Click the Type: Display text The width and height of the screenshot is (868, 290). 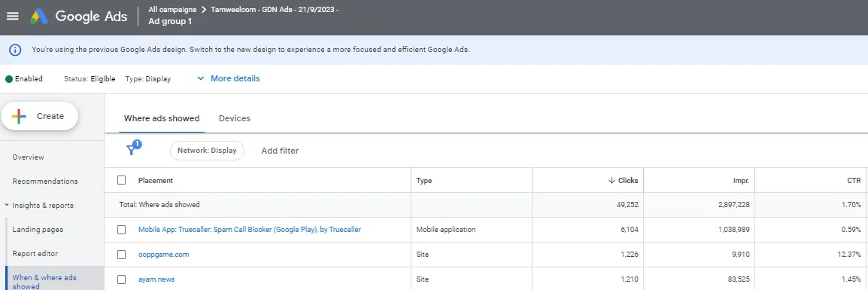[148, 79]
